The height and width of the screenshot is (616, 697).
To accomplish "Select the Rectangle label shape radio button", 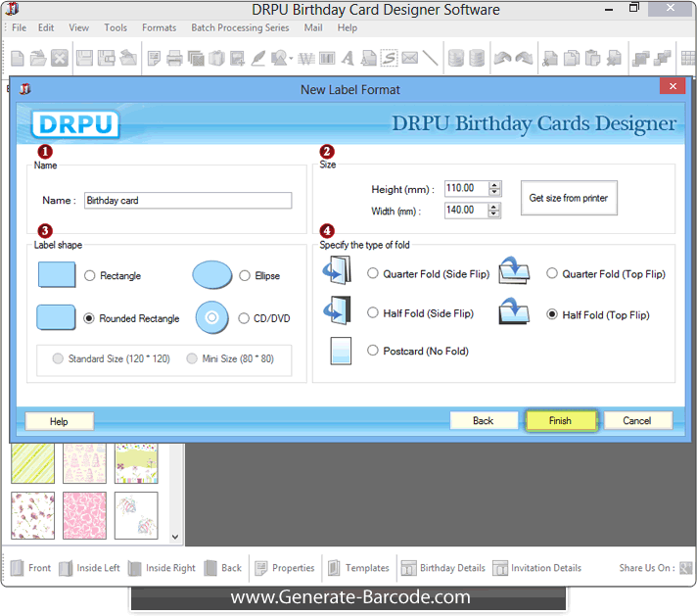I will [x=90, y=276].
